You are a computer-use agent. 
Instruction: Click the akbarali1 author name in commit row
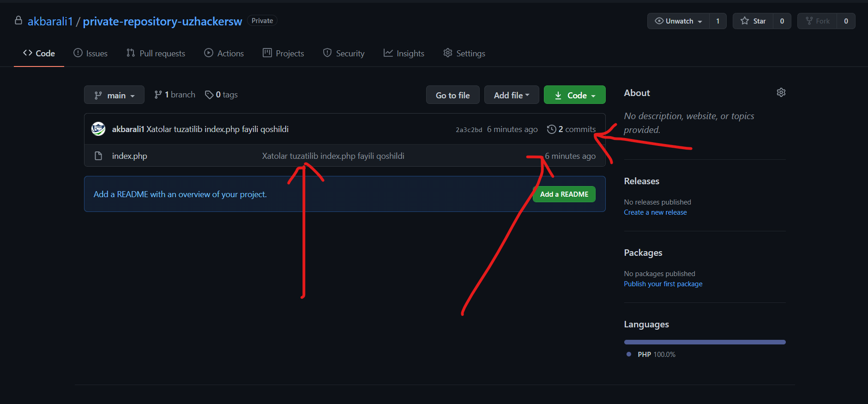point(128,129)
